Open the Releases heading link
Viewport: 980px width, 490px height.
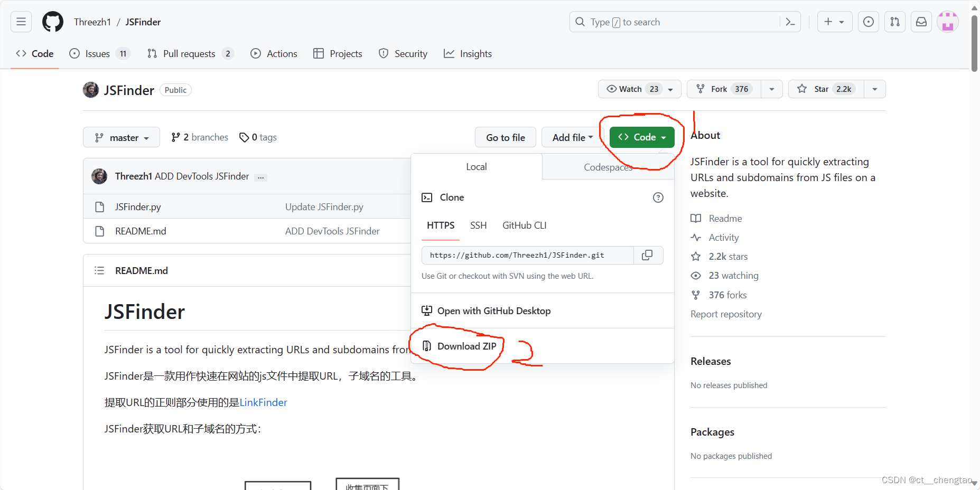pyautogui.click(x=711, y=361)
